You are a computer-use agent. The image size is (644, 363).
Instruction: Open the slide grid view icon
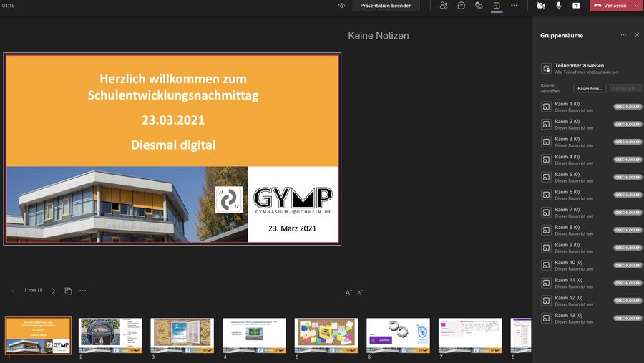point(68,291)
